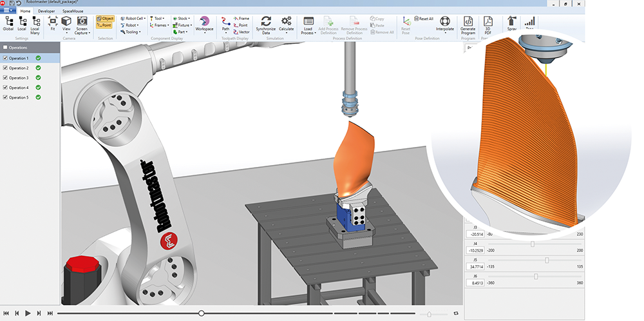Click the Undo icon in title bar
The width and height of the screenshot is (644, 321).
[x=18, y=3]
